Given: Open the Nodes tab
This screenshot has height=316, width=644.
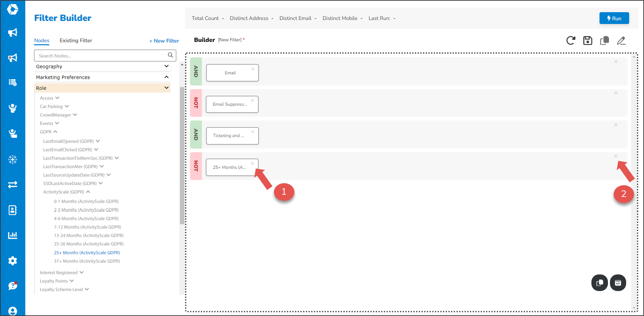Looking at the screenshot, I should tap(42, 40).
